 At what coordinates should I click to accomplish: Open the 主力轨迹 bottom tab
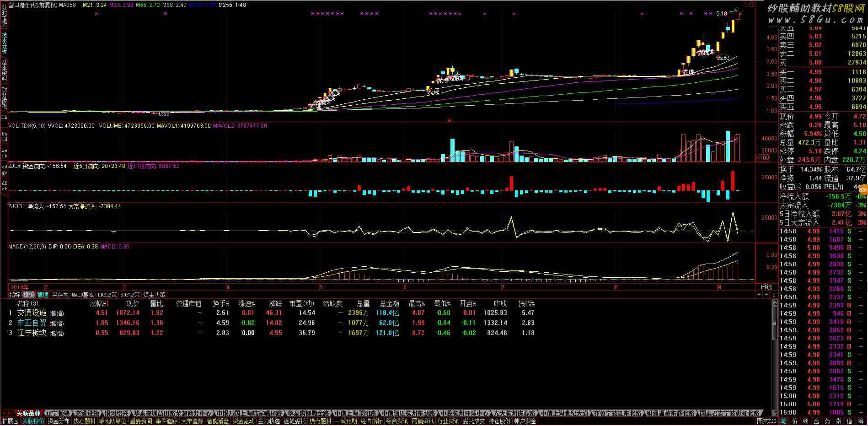[x=269, y=421]
